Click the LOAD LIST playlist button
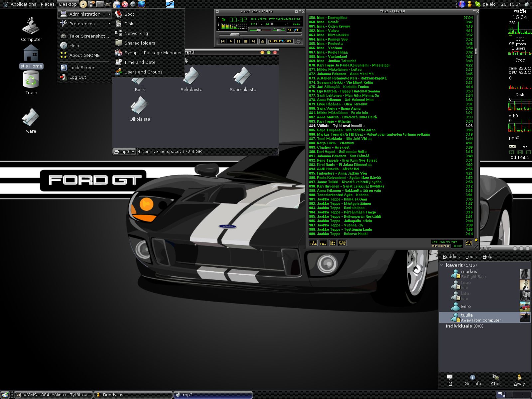This screenshot has height=399, width=532. point(468,243)
